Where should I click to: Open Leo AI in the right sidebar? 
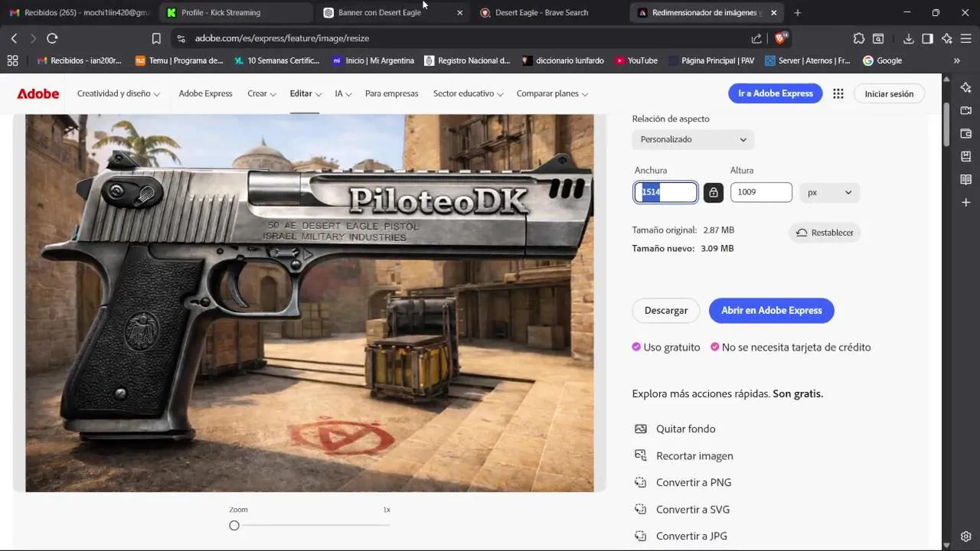tap(966, 87)
